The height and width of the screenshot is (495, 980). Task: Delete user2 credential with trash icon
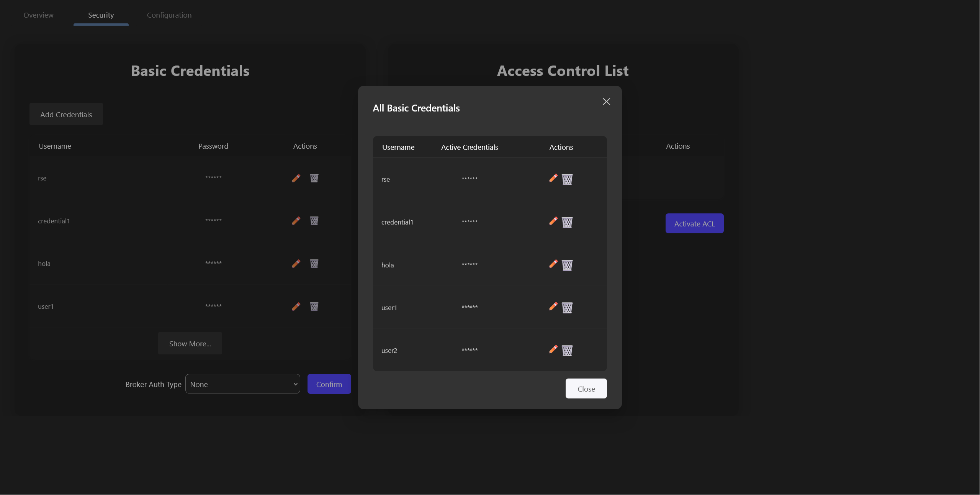[567, 351]
